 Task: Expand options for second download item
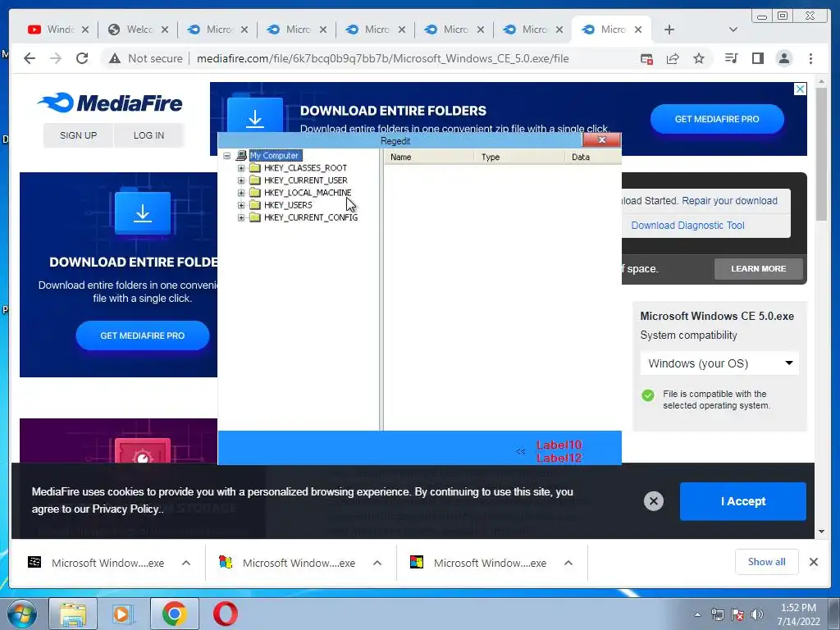377,563
